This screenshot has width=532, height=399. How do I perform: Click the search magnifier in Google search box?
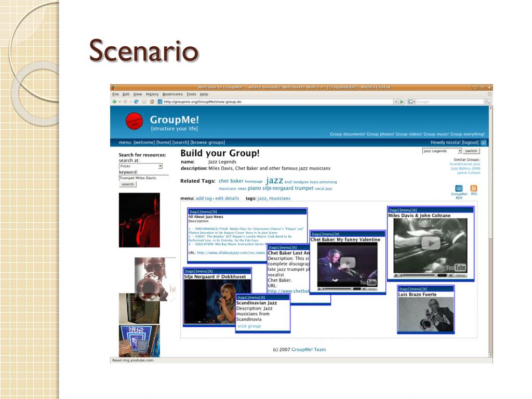tap(487, 101)
